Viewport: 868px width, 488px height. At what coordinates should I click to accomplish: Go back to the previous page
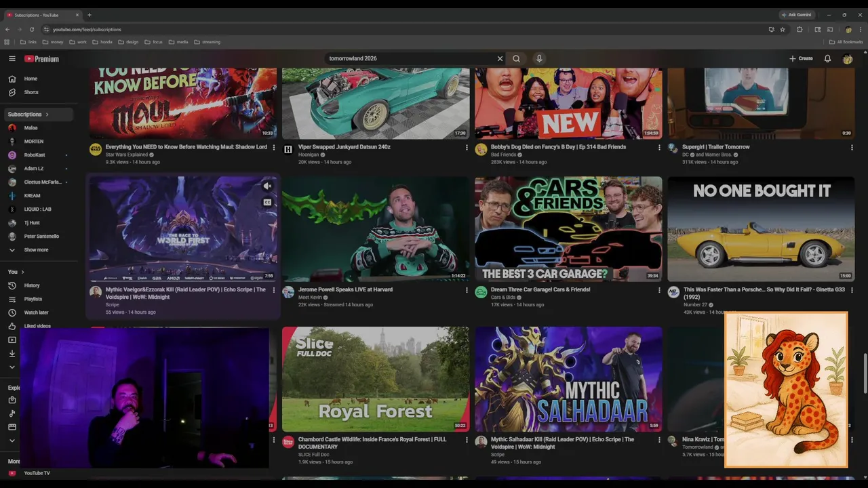coord(7,30)
